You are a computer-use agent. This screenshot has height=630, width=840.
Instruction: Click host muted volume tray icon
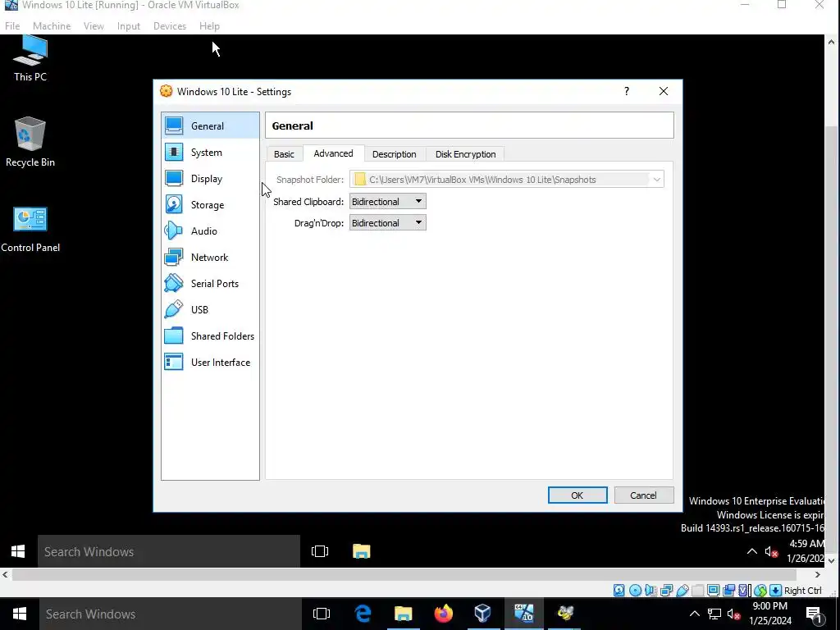(734, 614)
